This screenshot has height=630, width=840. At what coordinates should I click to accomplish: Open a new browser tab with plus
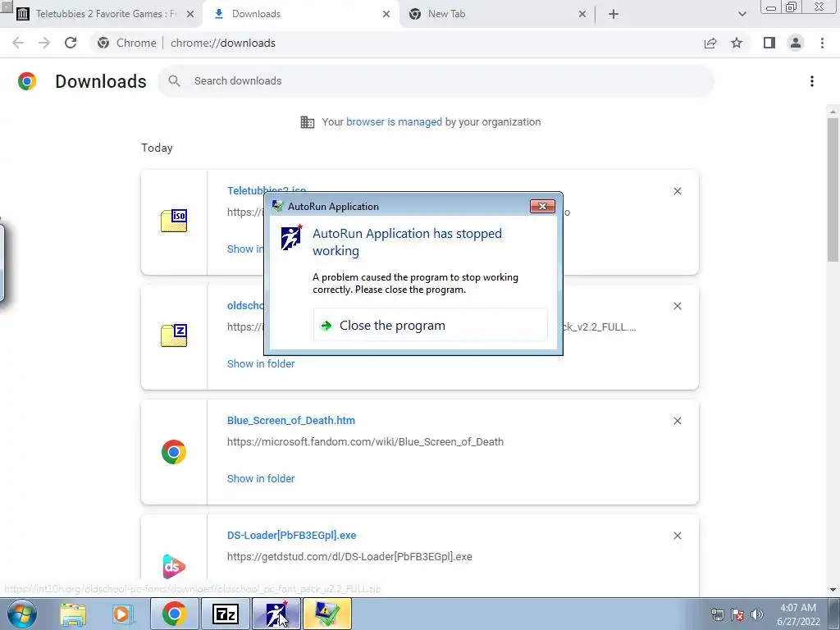coord(614,14)
